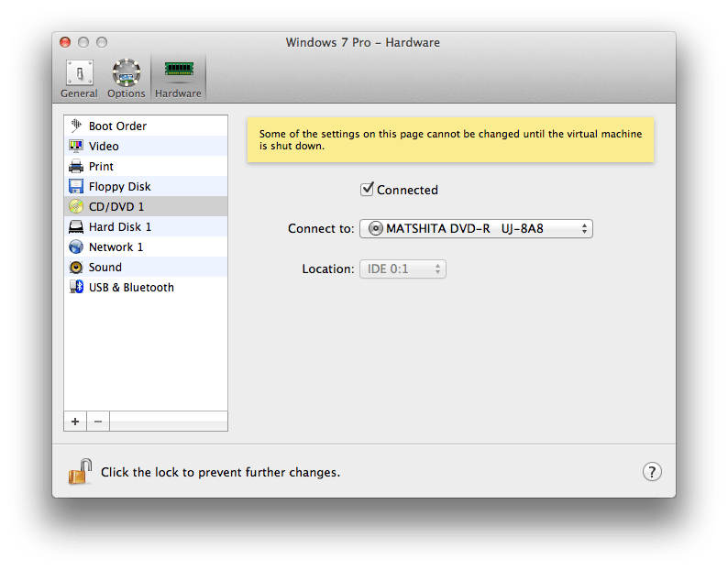Click the Hard Disk 1 icon

[x=76, y=226]
